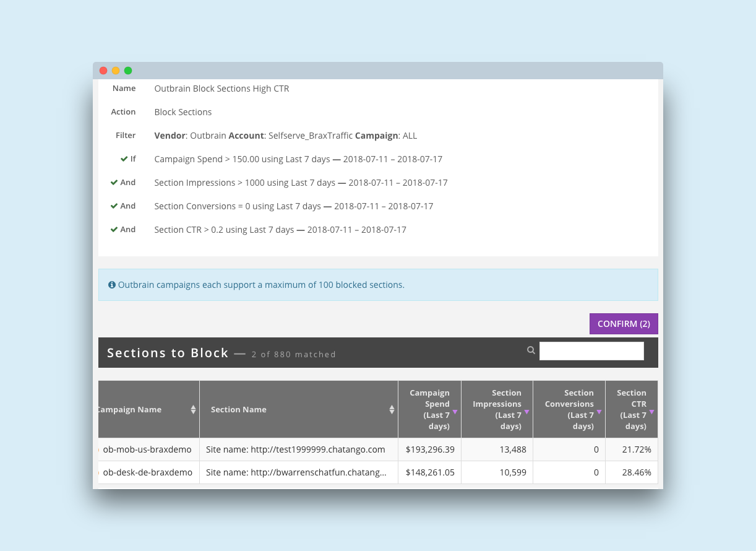Focus the Sections to Block search field
This screenshot has width=756, height=551.
click(591, 351)
